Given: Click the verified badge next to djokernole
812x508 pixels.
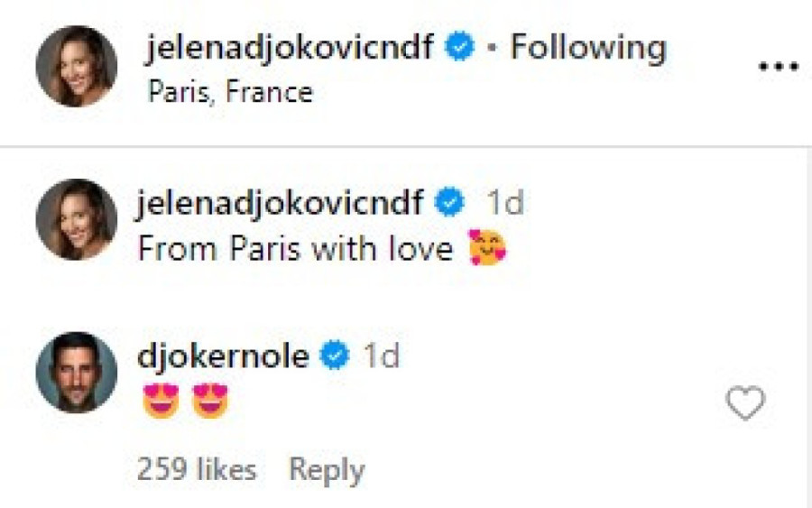Looking at the screenshot, I should point(336,356).
